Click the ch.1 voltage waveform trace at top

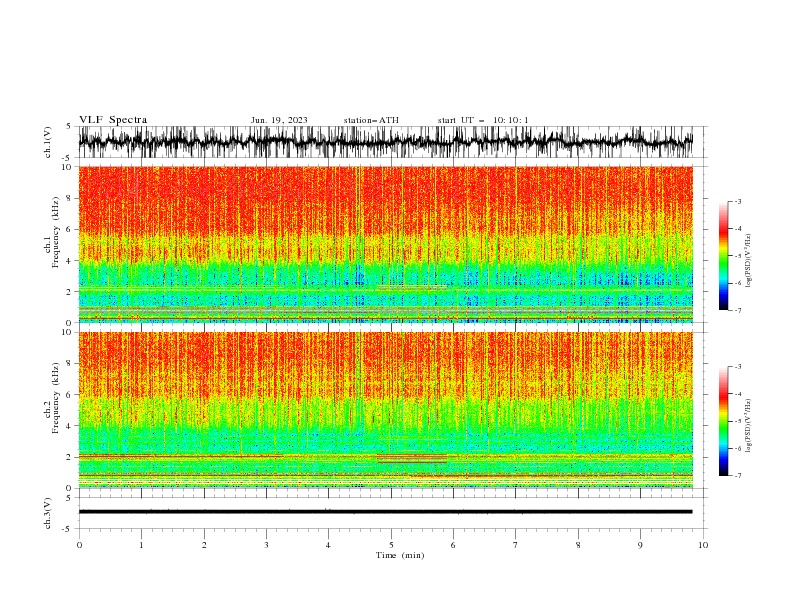385,141
